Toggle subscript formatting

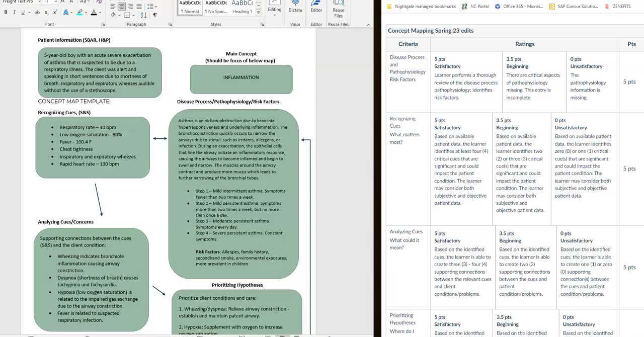point(46,13)
